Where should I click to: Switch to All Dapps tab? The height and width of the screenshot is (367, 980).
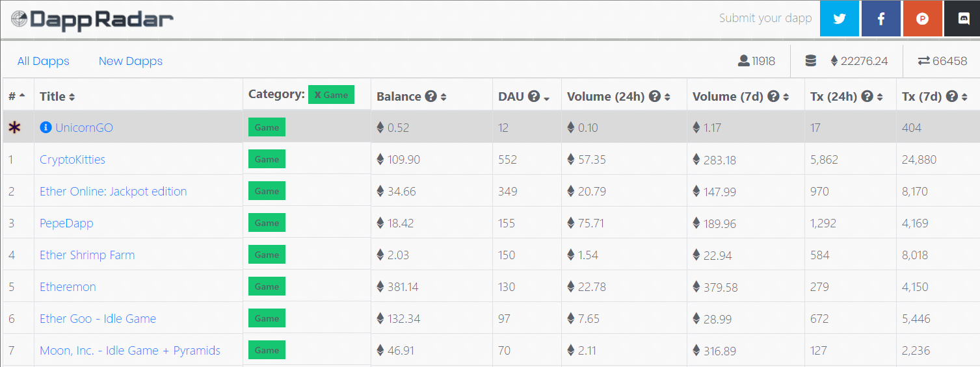(x=44, y=61)
